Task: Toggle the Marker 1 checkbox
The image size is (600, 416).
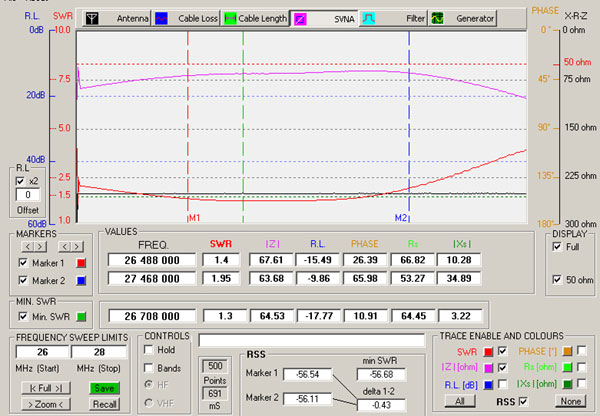Action: point(23,263)
